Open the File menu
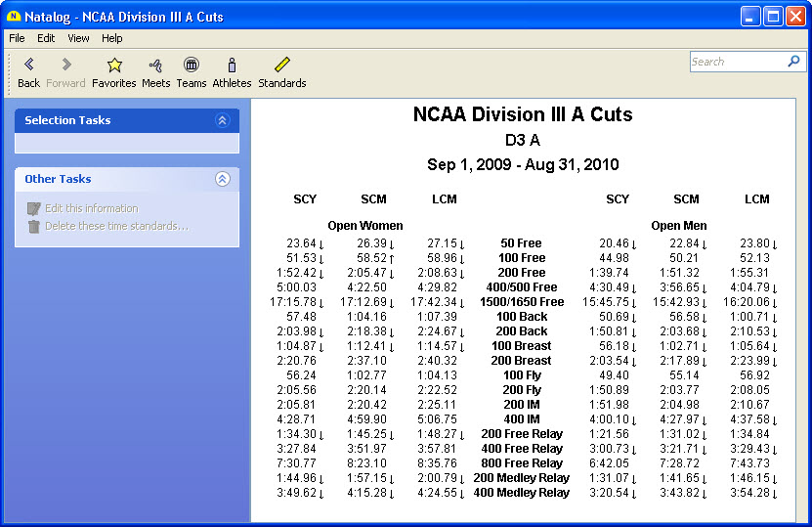Viewport: 812px width, 527px height. tap(17, 38)
